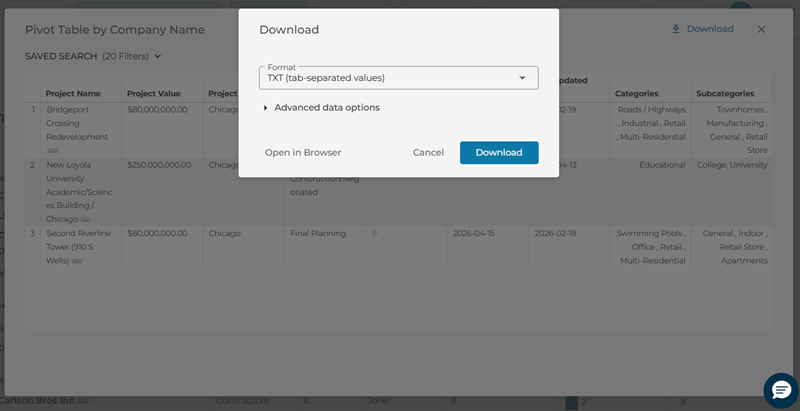
Task: Close the Pivot Table panel
Action: pos(761,29)
